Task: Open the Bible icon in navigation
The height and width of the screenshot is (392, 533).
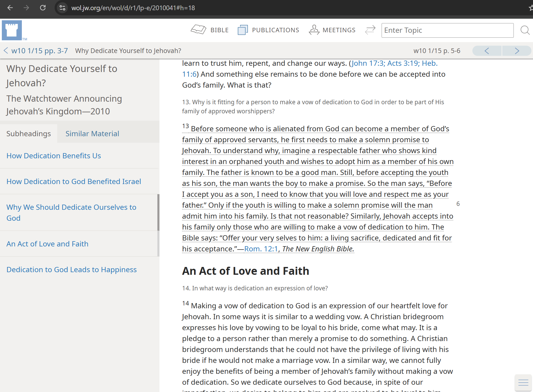Action: click(x=198, y=30)
